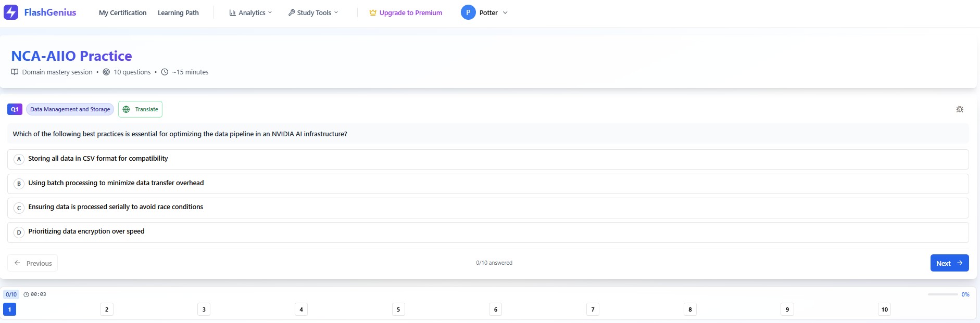Open My Certification menu item
This screenshot has width=980, height=323.
123,12
